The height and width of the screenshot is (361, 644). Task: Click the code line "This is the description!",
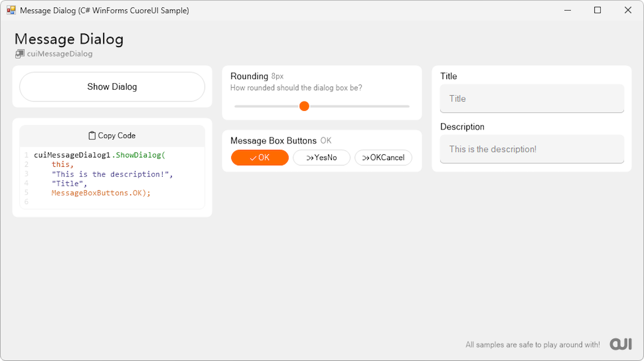tap(113, 174)
